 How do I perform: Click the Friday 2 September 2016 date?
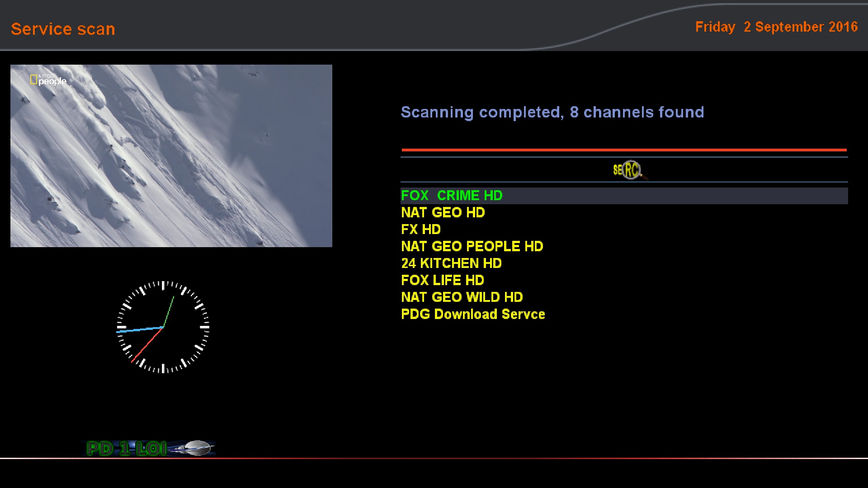click(776, 27)
